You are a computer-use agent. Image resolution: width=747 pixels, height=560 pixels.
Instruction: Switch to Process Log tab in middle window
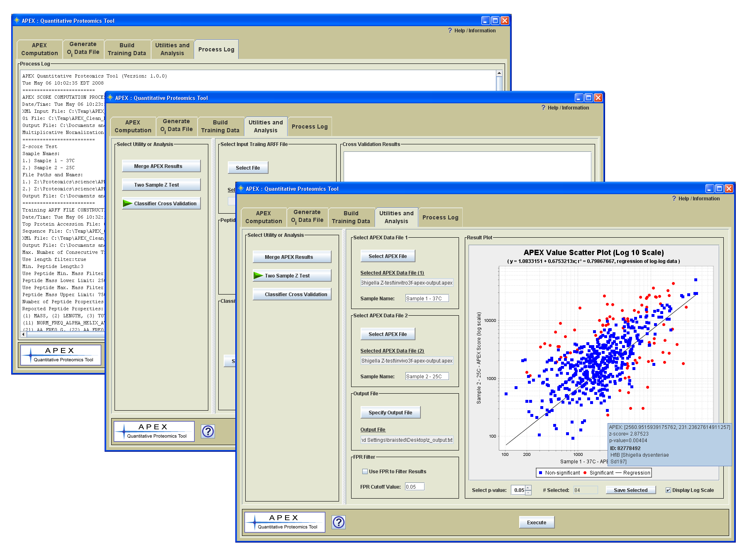tap(310, 127)
